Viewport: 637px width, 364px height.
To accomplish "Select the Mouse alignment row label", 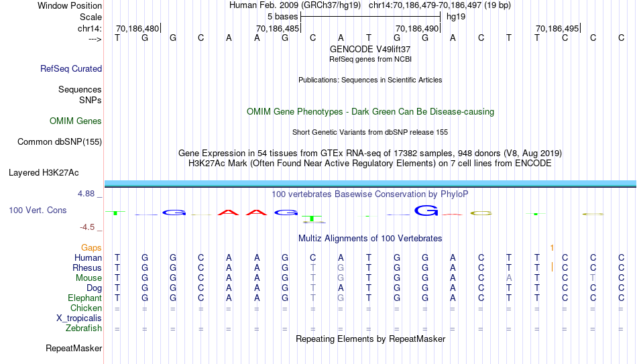I will click(x=89, y=278).
